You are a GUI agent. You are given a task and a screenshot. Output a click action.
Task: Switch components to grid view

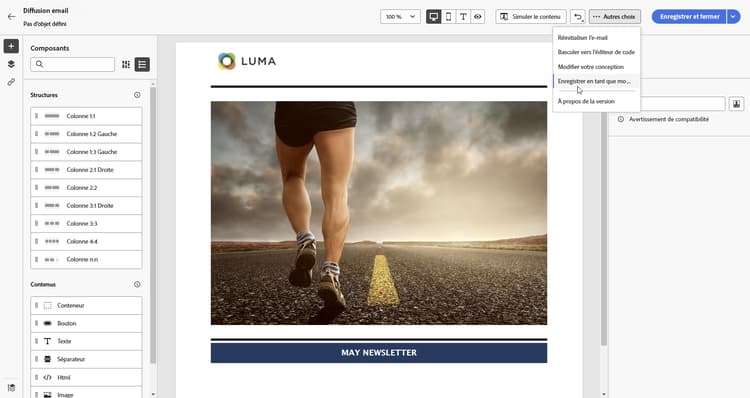point(126,64)
